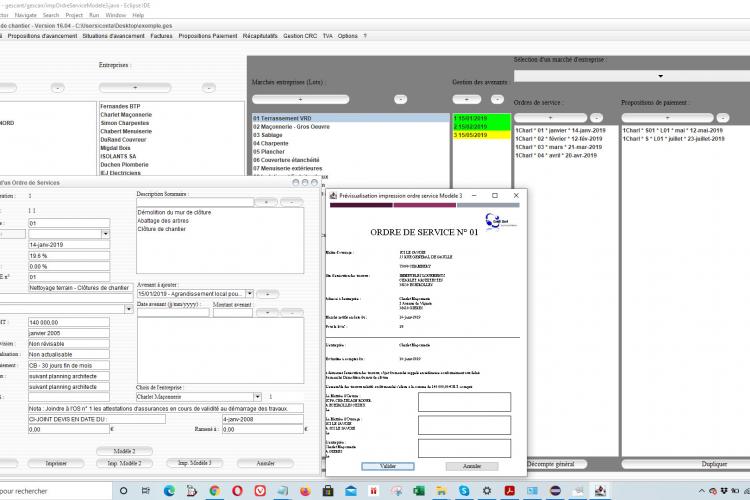Launch Google Chrome from the taskbar
Viewport: 750px width, 500px height.
pyautogui.click(x=215, y=490)
